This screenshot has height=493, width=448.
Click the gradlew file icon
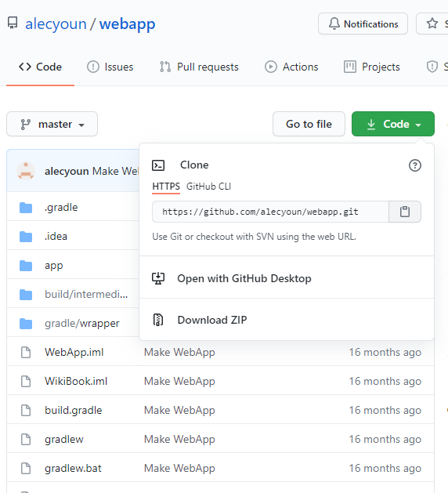[26, 439]
